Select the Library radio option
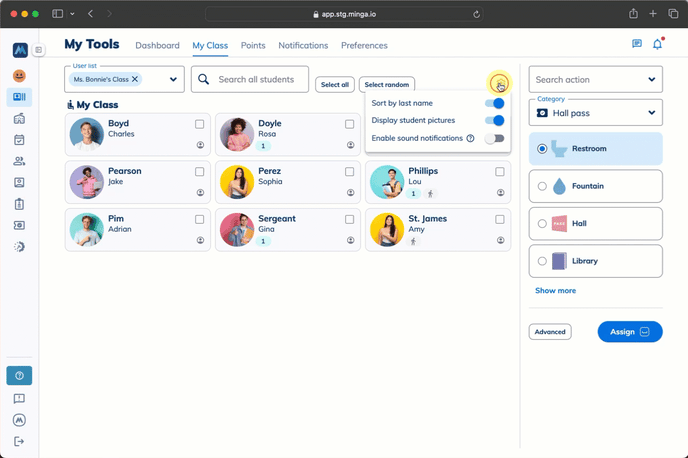 pyautogui.click(x=542, y=261)
